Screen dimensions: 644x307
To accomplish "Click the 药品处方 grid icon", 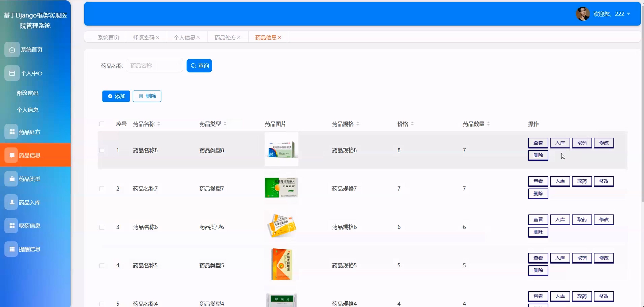I will point(12,132).
